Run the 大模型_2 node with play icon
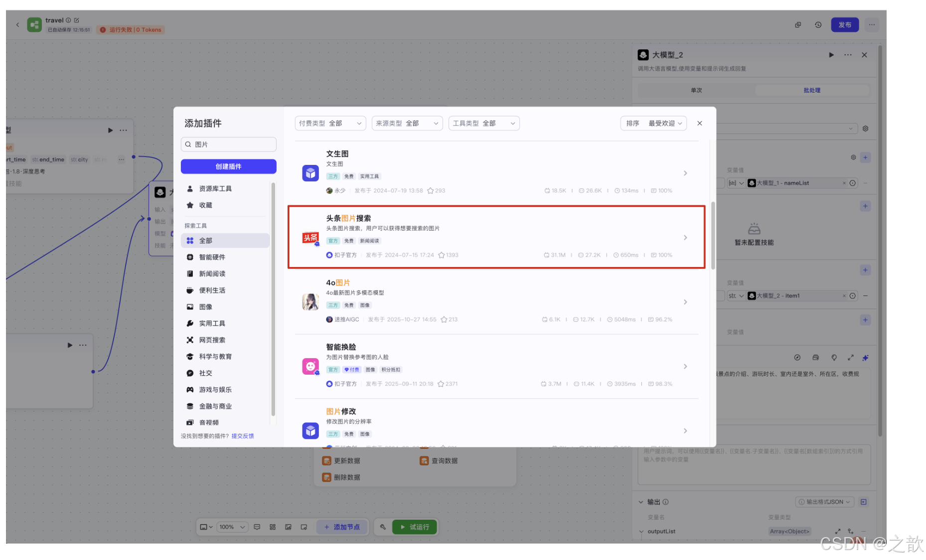 [831, 55]
